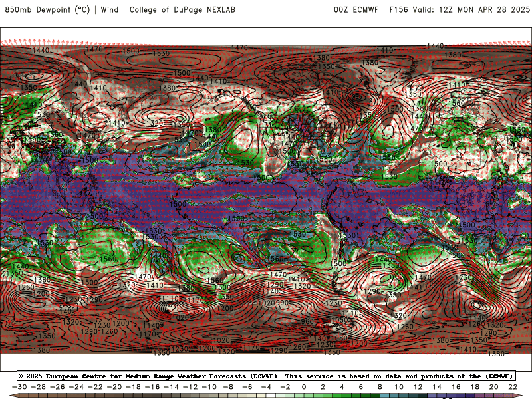The width and height of the screenshot is (532, 399).
Task: Click the 12 legend value
Action: pos(418,387)
